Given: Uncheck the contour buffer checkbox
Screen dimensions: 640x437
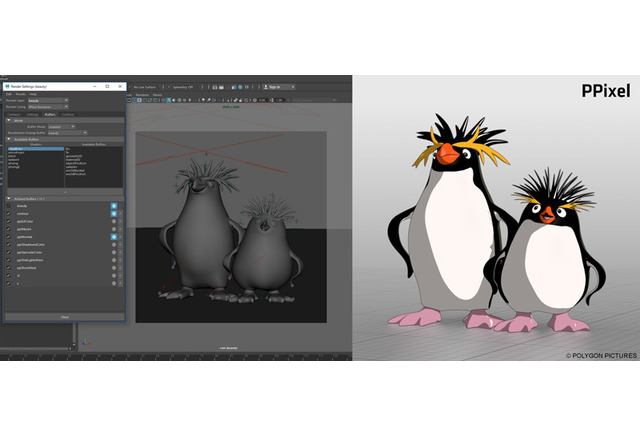Looking at the screenshot, I should (x=9, y=214).
